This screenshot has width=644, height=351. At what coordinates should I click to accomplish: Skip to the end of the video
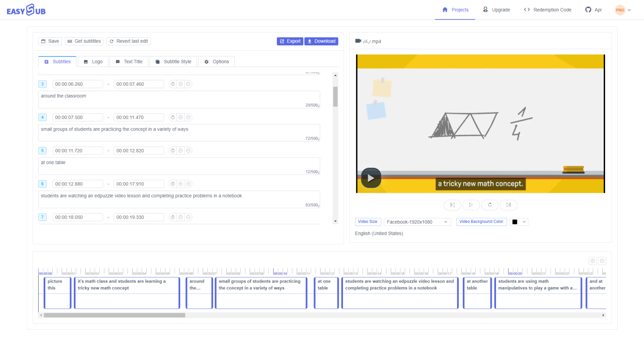(509, 205)
